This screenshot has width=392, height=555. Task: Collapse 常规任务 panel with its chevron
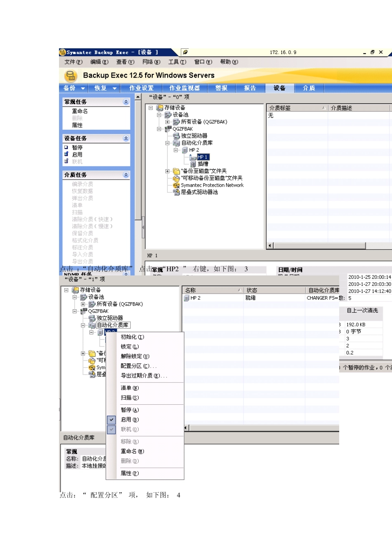tap(126, 102)
